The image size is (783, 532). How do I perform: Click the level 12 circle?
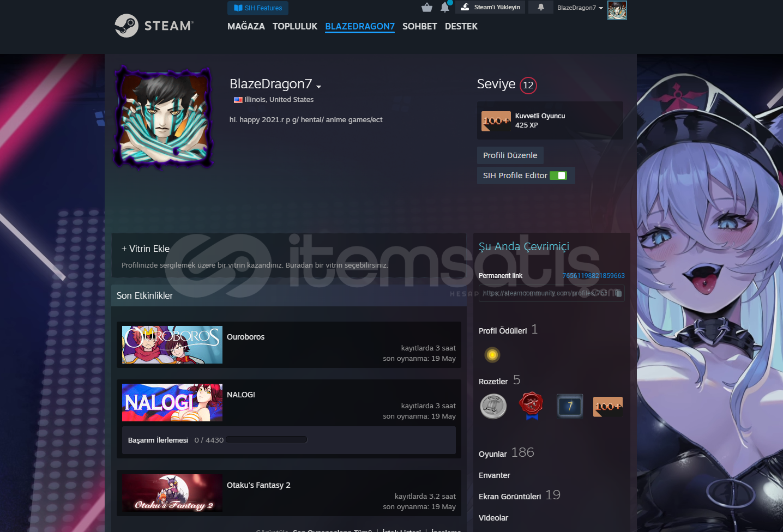point(528,85)
